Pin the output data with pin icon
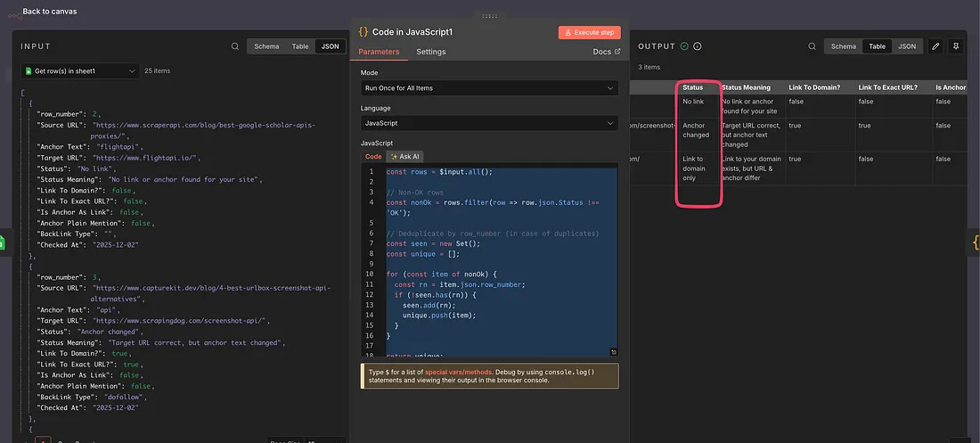The width and height of the screenshot is (980, 443). [957, 46]
